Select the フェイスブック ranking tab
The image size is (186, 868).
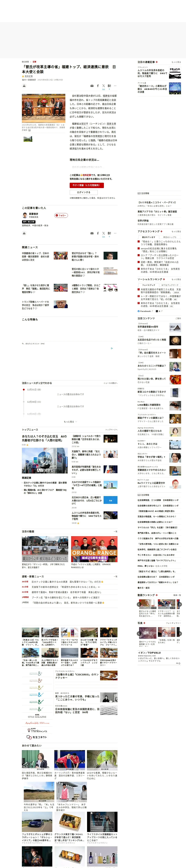(x=148, y=285)
